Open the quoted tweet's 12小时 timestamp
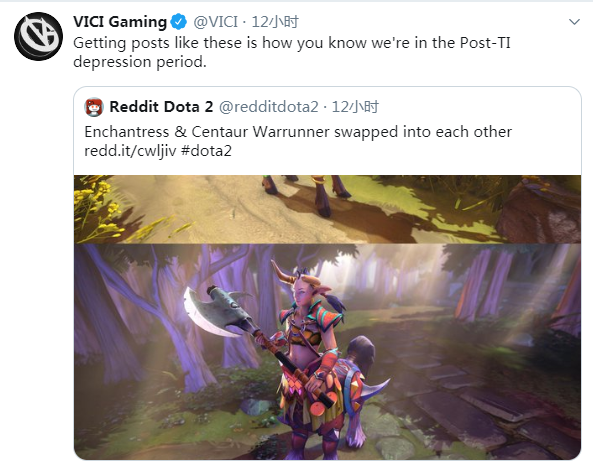 tap(355, 107)
